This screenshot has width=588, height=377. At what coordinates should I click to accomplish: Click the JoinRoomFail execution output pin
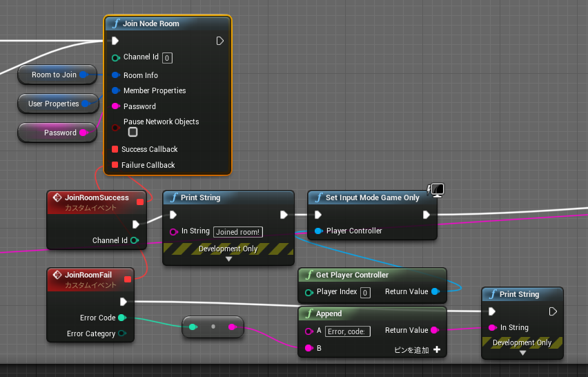click(x=124, y=302)
